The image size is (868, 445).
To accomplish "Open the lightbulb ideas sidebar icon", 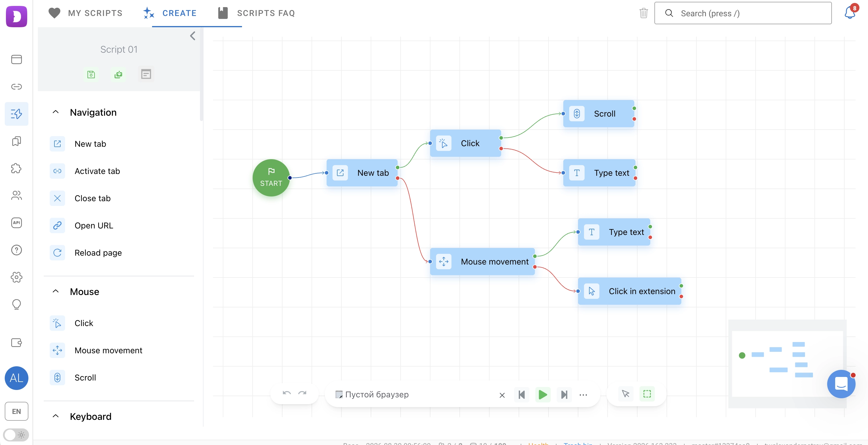I will [17, 304].
